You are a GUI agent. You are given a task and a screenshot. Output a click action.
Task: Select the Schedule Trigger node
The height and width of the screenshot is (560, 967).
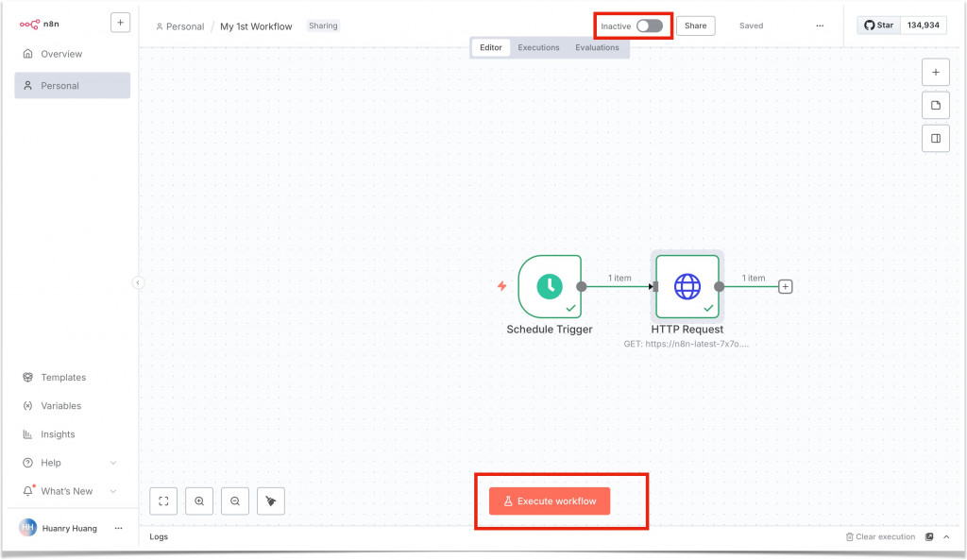550,286
